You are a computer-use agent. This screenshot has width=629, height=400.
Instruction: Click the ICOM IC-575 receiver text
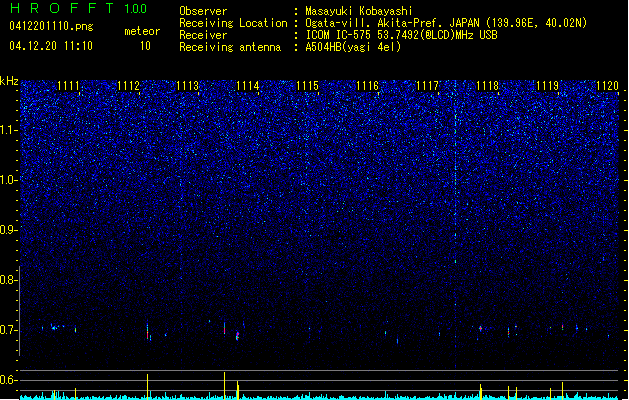coord(401,35)
